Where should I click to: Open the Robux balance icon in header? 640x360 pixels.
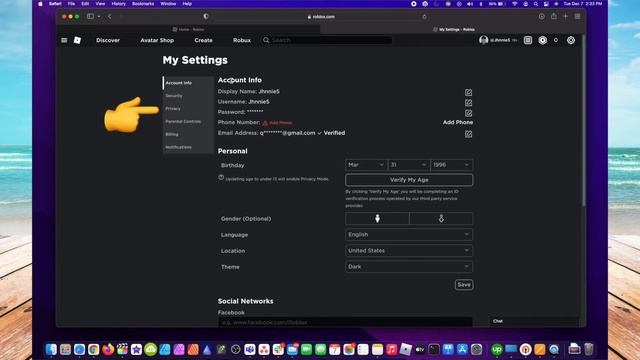click(x=542, y=40)
